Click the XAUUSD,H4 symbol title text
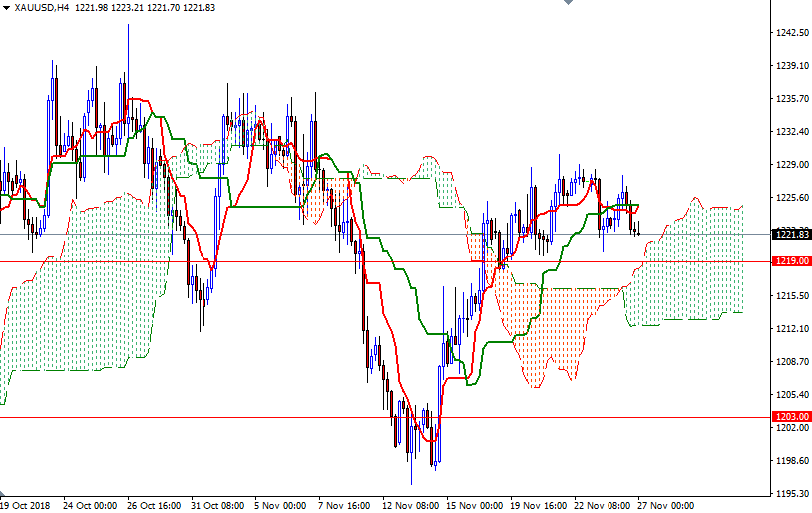The height and width of the screenshot is (513, 812). click(x=42, y=7)
